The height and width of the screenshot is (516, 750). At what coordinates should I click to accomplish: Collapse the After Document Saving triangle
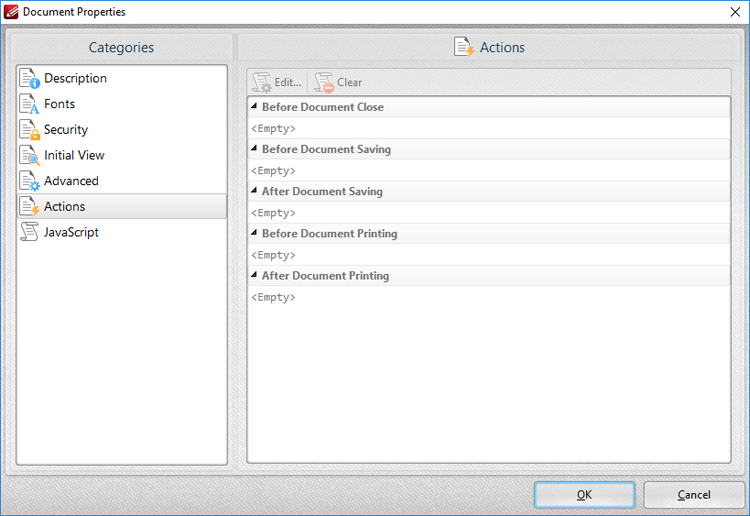pyautogui.click(x=254, y=190)
